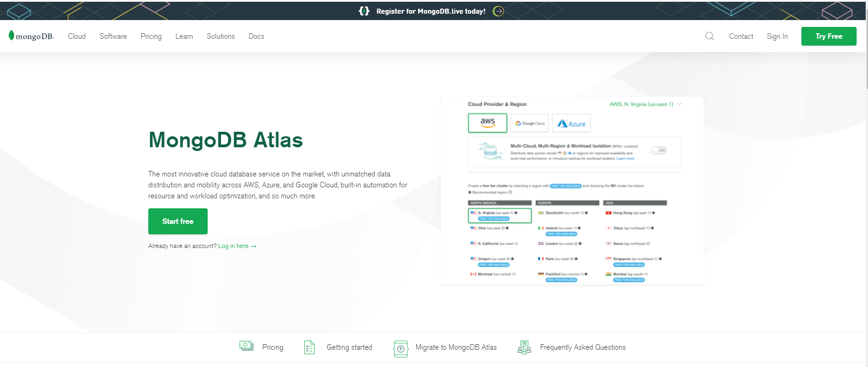This screenshot has width=868, height=367.
Task: Click the Log in here link
Action: pyautogui.click(x=237, y=246)
